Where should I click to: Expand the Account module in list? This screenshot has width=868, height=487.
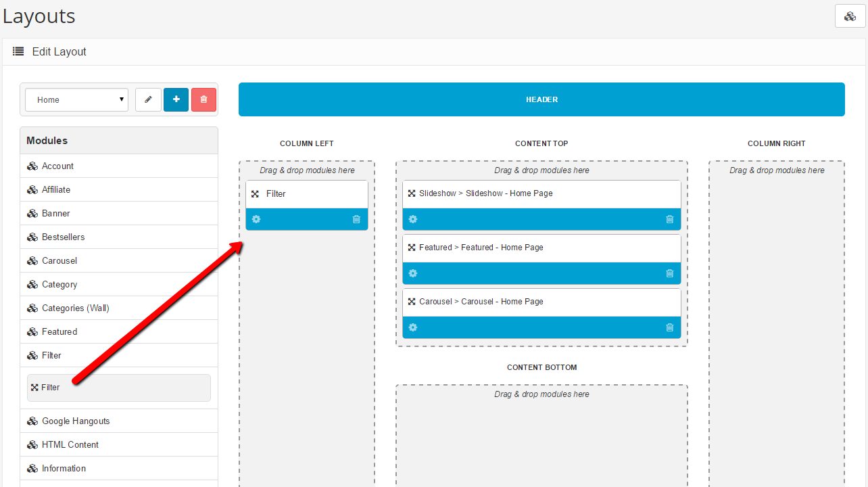click(x=57, y=166)
